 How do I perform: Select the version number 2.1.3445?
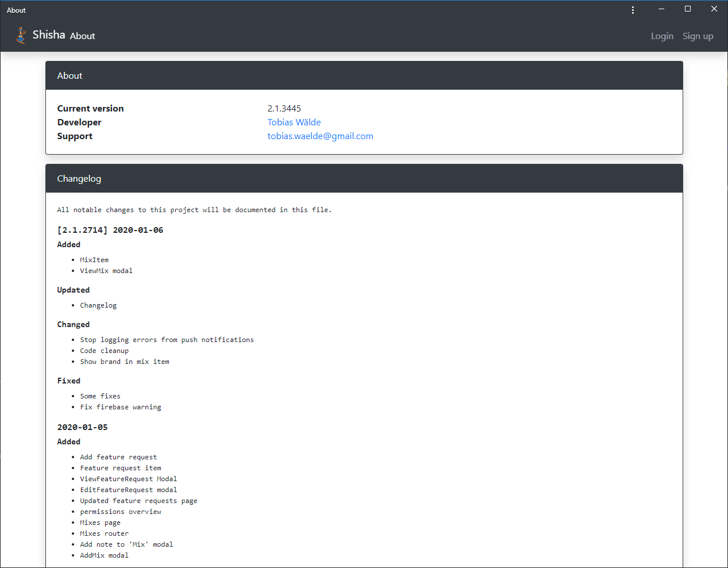click(x=284, y=109)
